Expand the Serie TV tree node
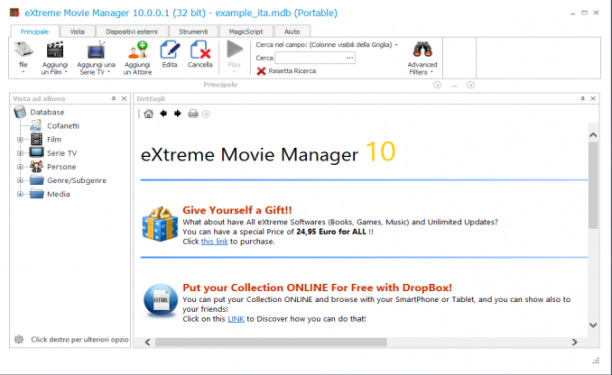 (x=20, y=153)
